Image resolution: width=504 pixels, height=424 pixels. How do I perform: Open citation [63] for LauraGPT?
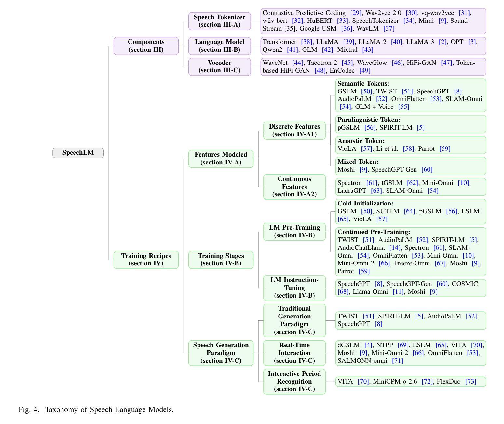(x=376, y=191)
